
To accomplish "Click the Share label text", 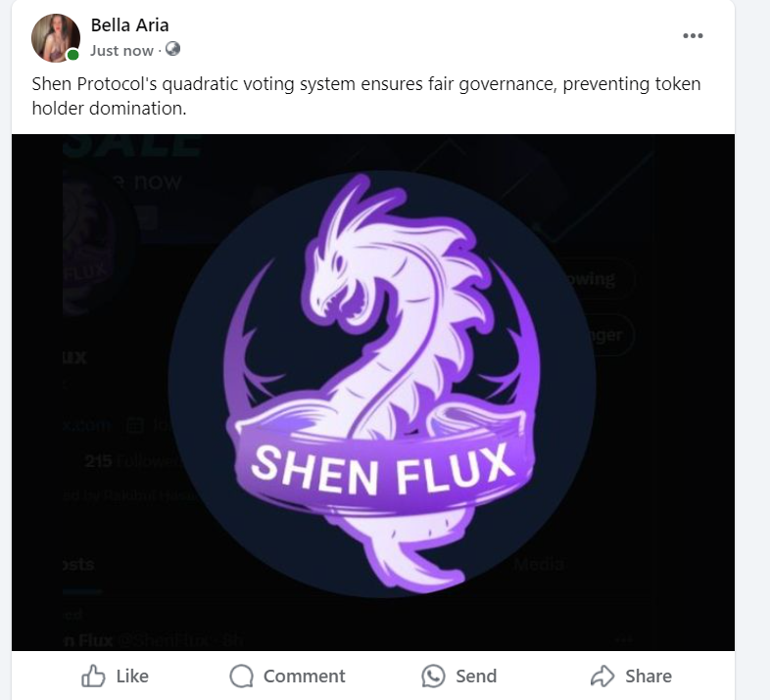I will (649, 676).
